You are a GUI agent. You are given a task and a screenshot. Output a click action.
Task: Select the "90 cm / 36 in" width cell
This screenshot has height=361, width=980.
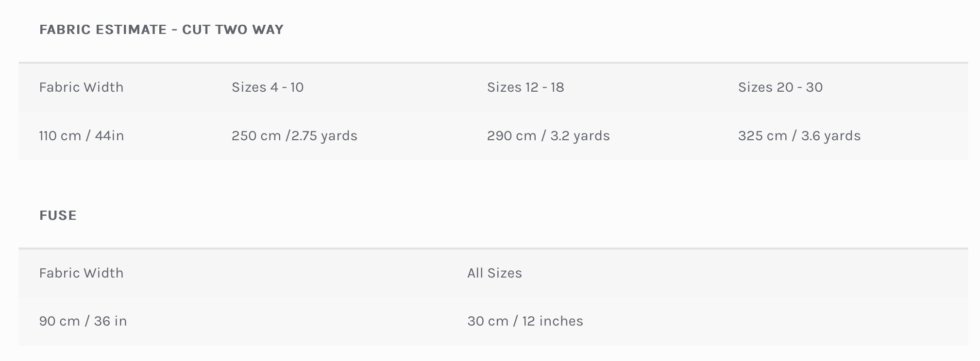[83, 321]
